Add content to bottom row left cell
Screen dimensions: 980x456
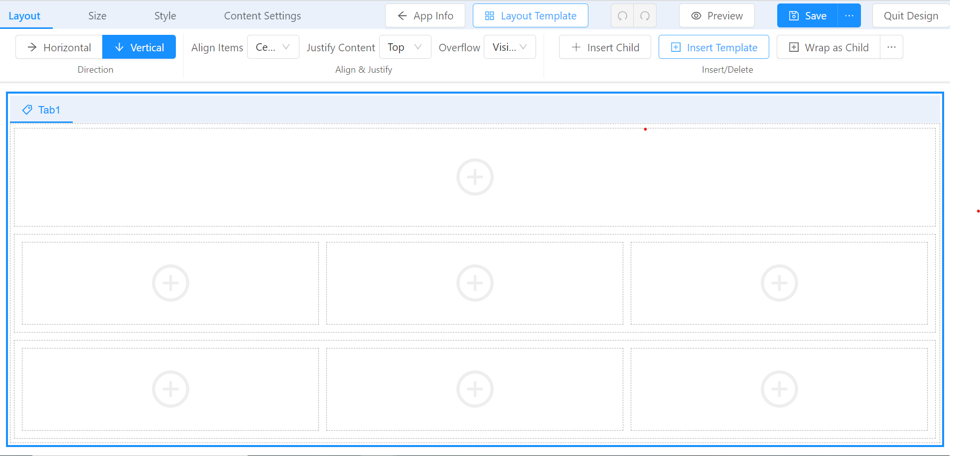point(170,389)
